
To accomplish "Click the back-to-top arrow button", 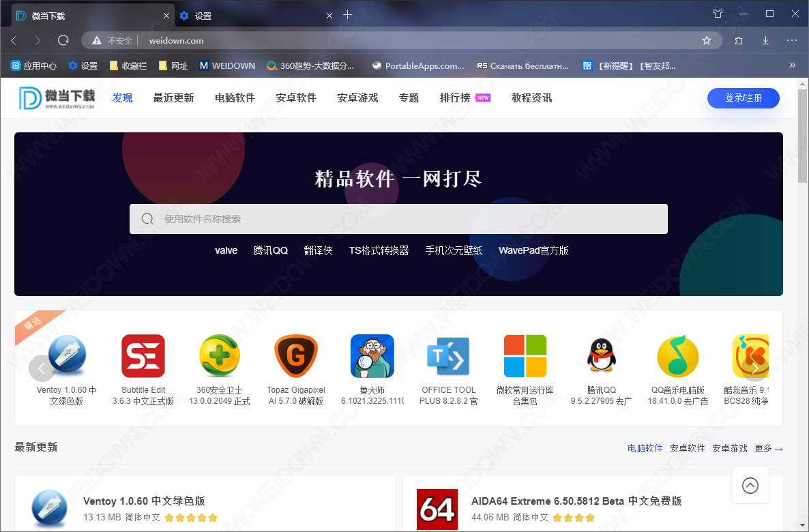I will (750, 485).
